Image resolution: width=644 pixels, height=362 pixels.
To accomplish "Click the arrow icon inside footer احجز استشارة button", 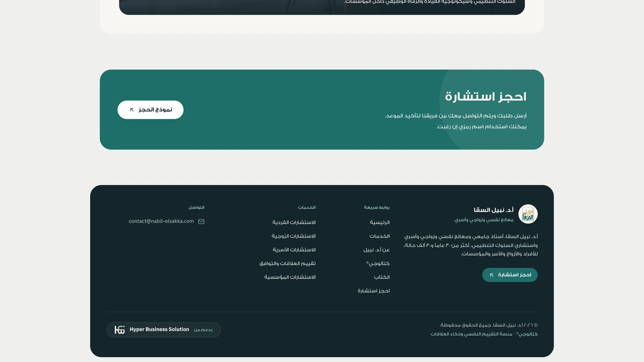I will coord(492,275).
